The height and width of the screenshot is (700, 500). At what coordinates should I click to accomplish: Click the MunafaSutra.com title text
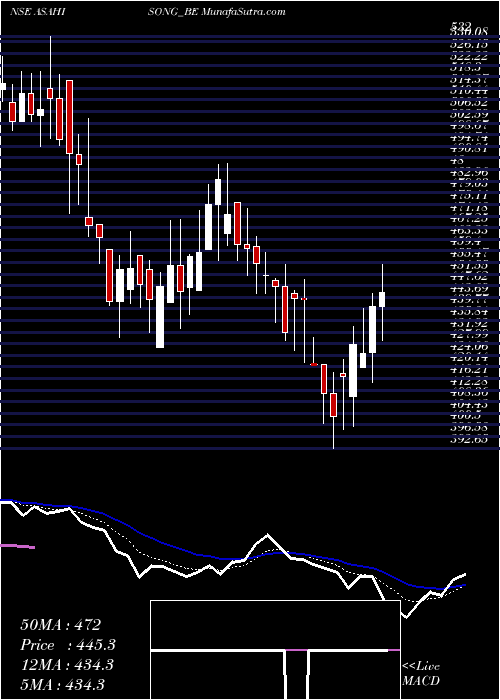pyautogui.click(x=244, y=12)
